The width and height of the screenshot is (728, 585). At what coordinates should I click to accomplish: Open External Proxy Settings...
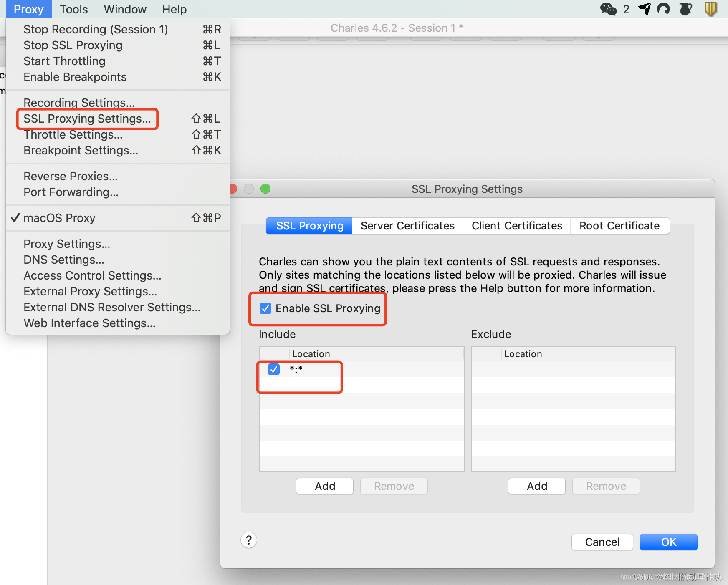(118, 291)
